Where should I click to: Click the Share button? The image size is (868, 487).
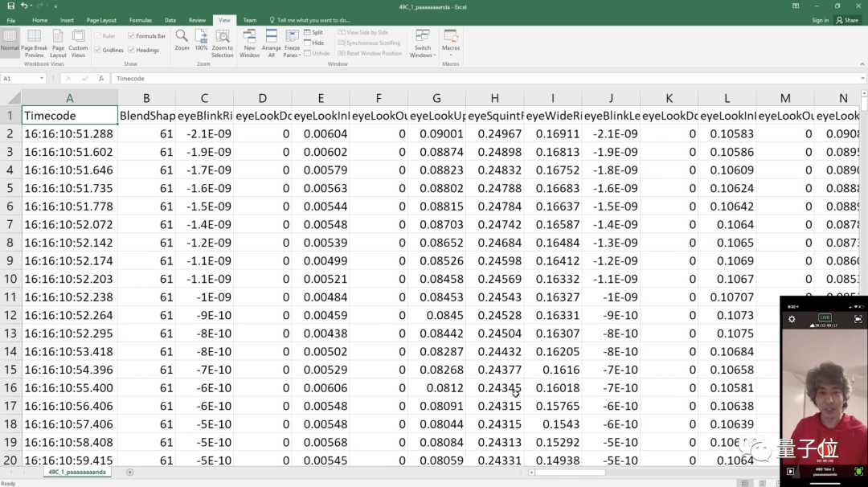pos(848,20)
